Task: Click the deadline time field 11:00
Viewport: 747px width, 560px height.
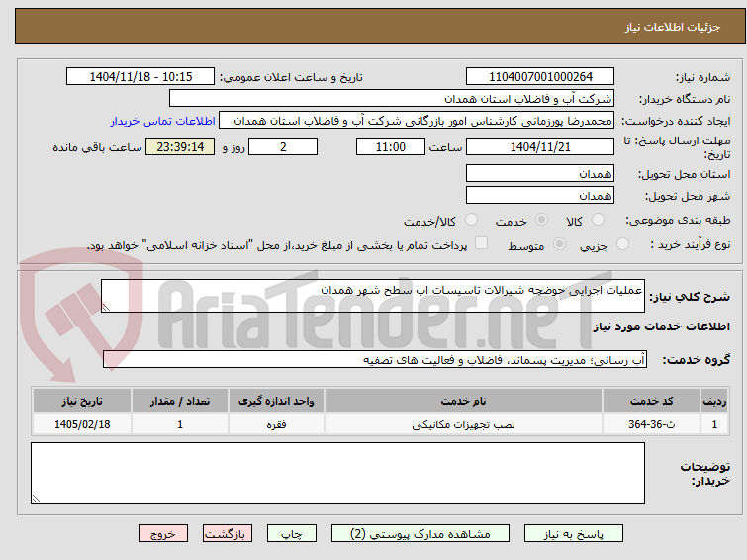Action: click(391, 146)
